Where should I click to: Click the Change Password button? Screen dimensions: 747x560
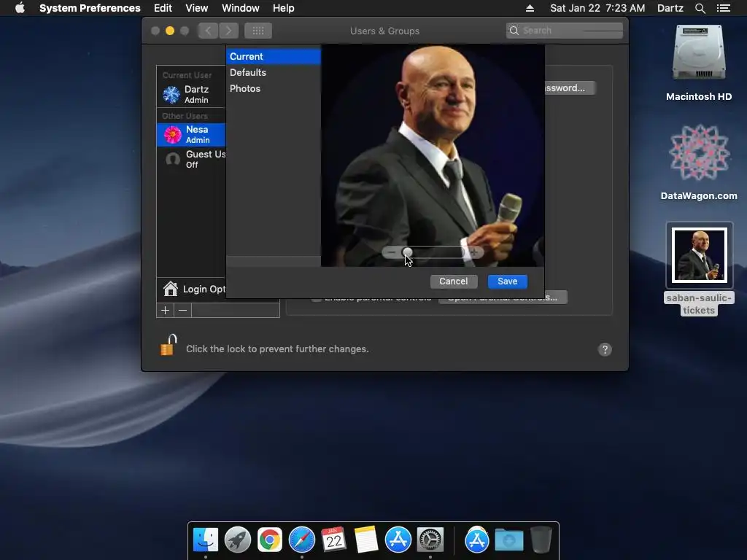click(570, 87)
